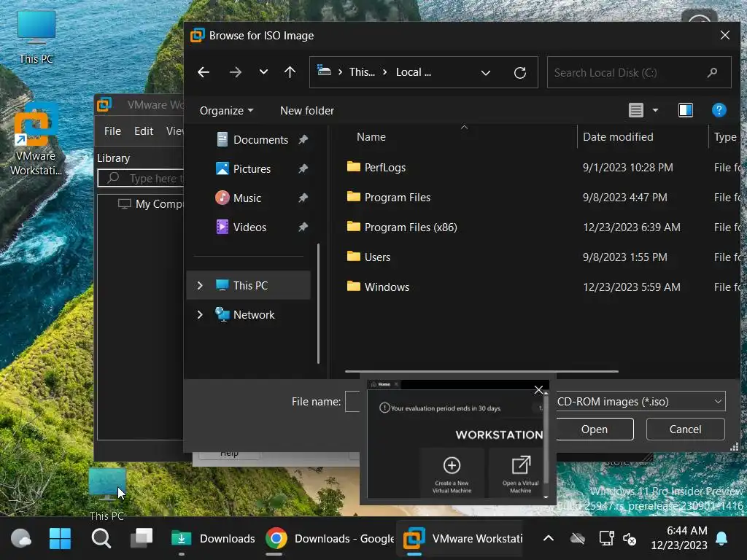Click the pin icon next to Videos
The height and width of the screenshot is (560, 747).
tap(303, 227)
